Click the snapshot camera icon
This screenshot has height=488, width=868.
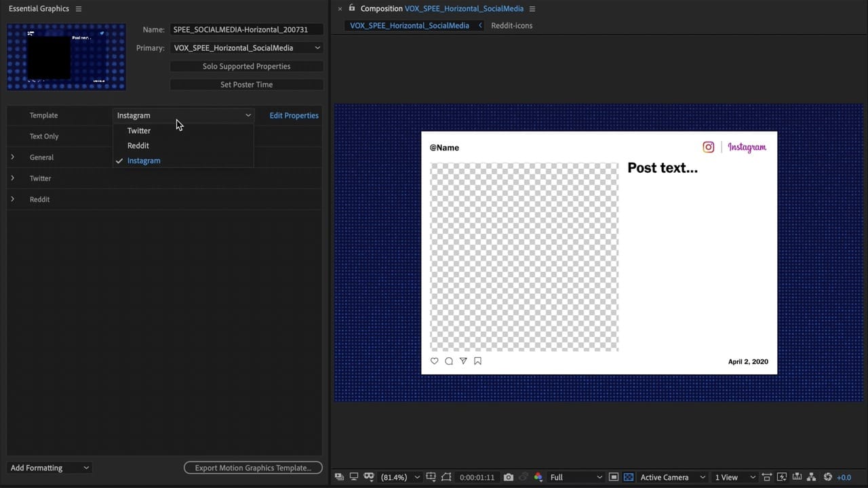[x=509, y=477]
